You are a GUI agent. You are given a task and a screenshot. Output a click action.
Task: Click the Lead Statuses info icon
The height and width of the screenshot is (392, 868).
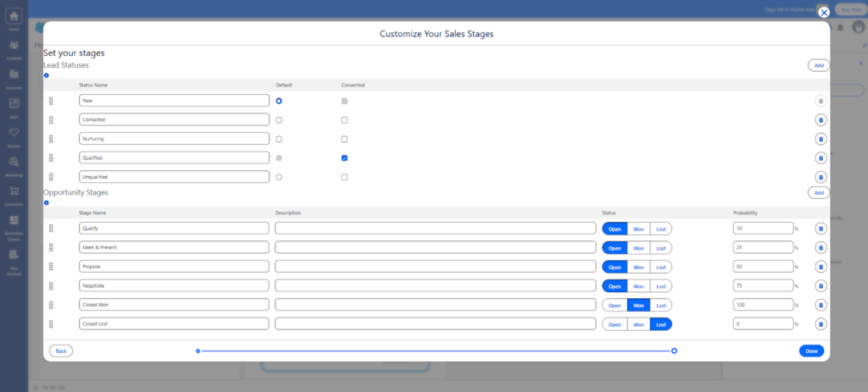click(46, 75)
